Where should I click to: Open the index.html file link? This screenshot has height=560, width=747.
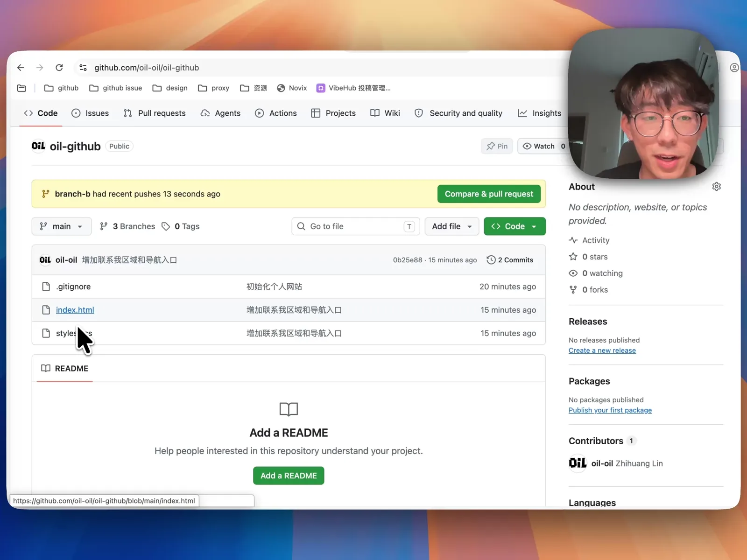(x=75, y=310)
